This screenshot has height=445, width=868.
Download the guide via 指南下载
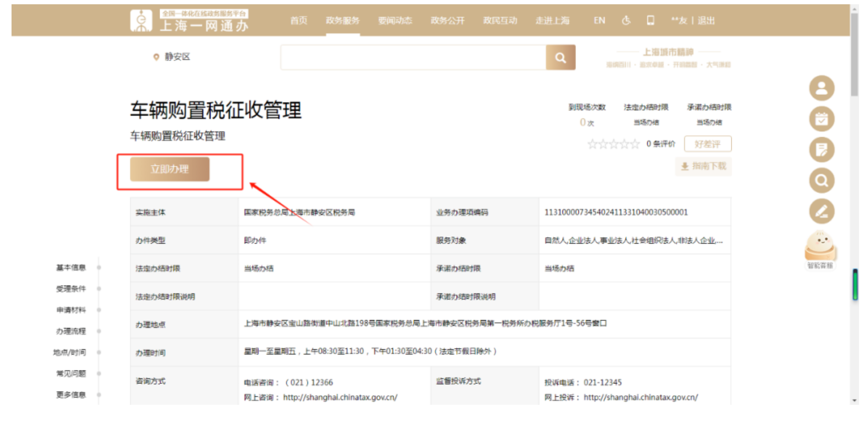[x=703, y=166]
